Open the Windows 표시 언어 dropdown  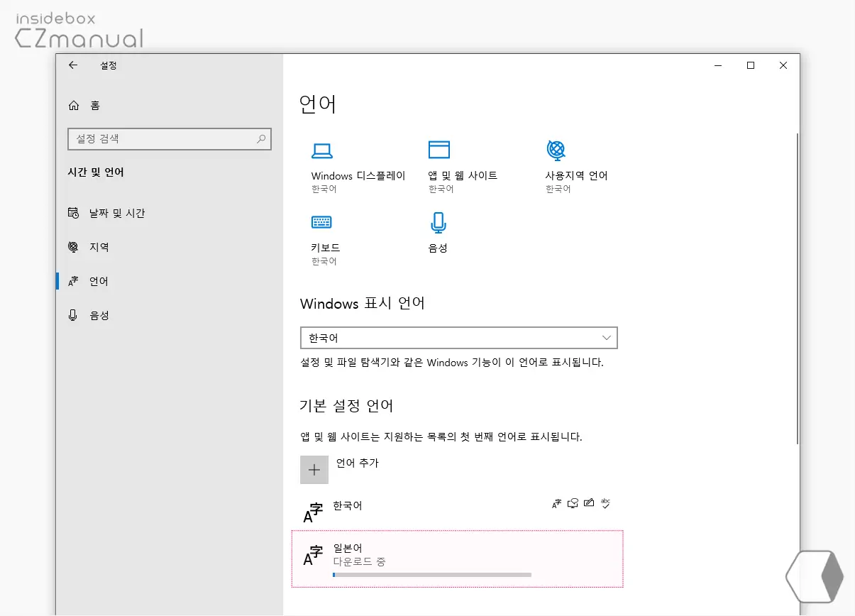[458, 338]
